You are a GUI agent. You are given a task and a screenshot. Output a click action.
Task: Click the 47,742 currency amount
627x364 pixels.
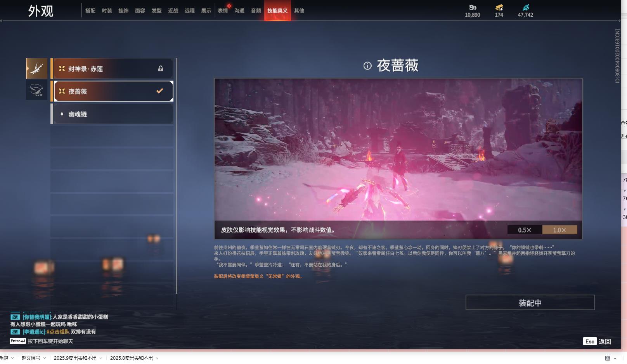(x=525, y=15)
